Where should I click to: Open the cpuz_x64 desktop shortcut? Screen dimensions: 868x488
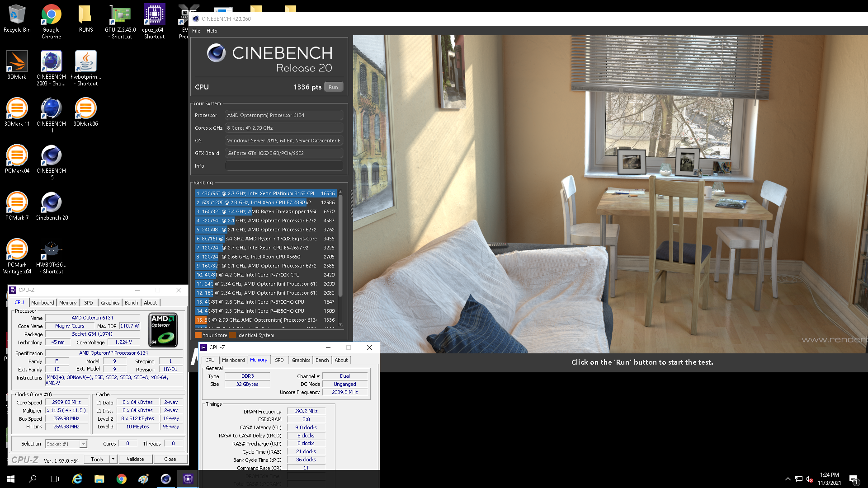point(154,21)
